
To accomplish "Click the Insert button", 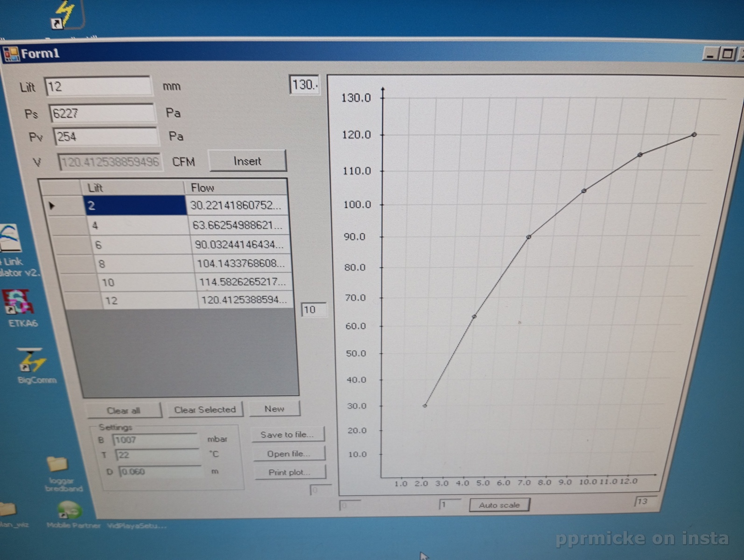I will pos(247,161).
